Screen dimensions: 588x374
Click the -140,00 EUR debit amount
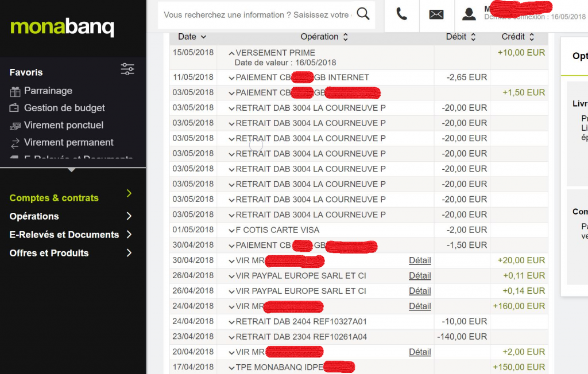pos(462,337)
